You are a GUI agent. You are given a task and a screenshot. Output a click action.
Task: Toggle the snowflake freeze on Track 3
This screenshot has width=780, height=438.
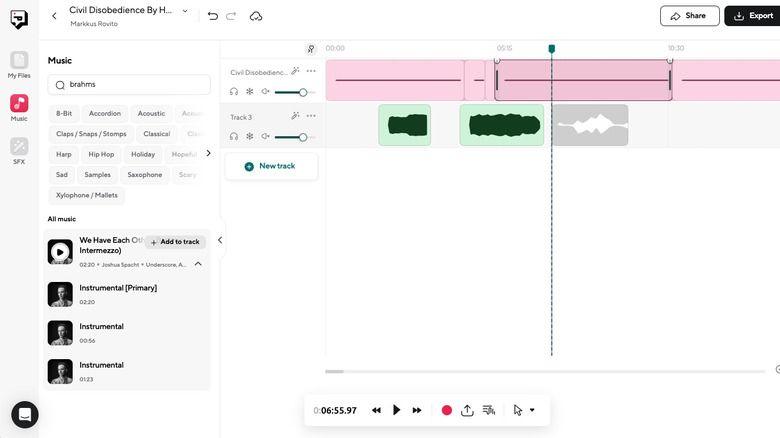click(x=250, y=136)
